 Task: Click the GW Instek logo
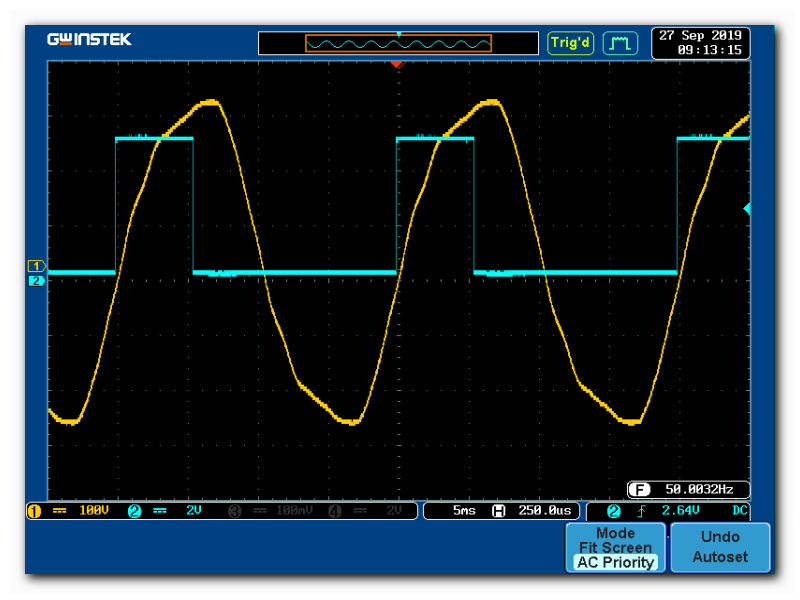point(89,39)
